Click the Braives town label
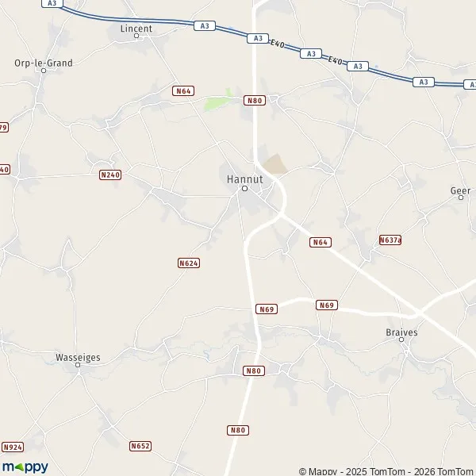Screen dimensions: 476x476 (x=401, y=332)
